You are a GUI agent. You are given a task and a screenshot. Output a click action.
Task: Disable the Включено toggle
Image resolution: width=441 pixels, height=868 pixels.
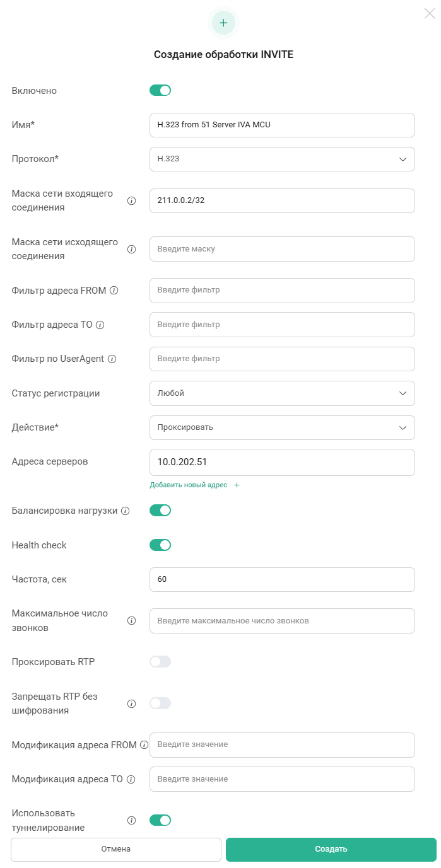coord(160,90)
